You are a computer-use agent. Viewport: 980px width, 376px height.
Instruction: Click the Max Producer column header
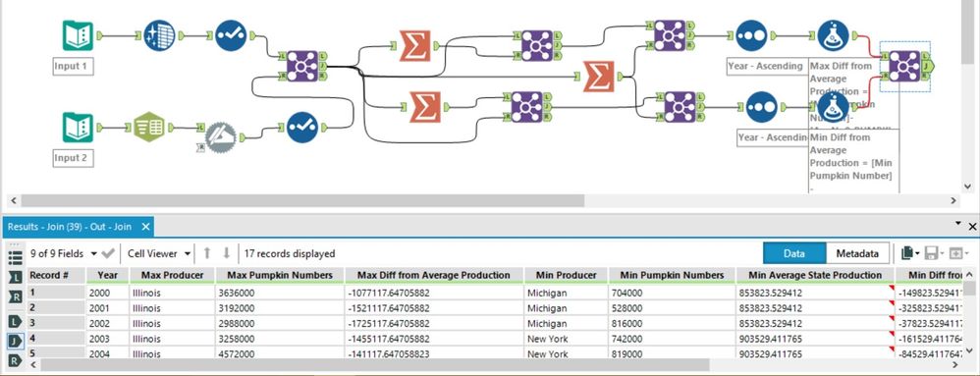[171, 276]
